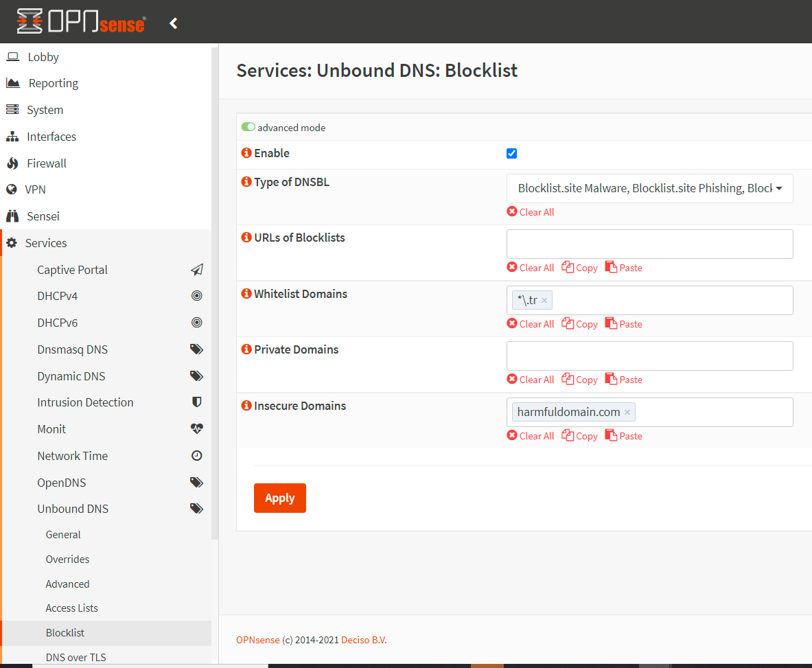812x668 pixels.
Task: Expand the Interfaces menu section
Action: pos(51,137)
